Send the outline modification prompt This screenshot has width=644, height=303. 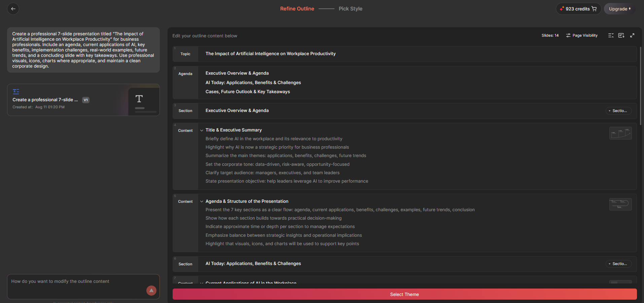[x=151, y=291]
